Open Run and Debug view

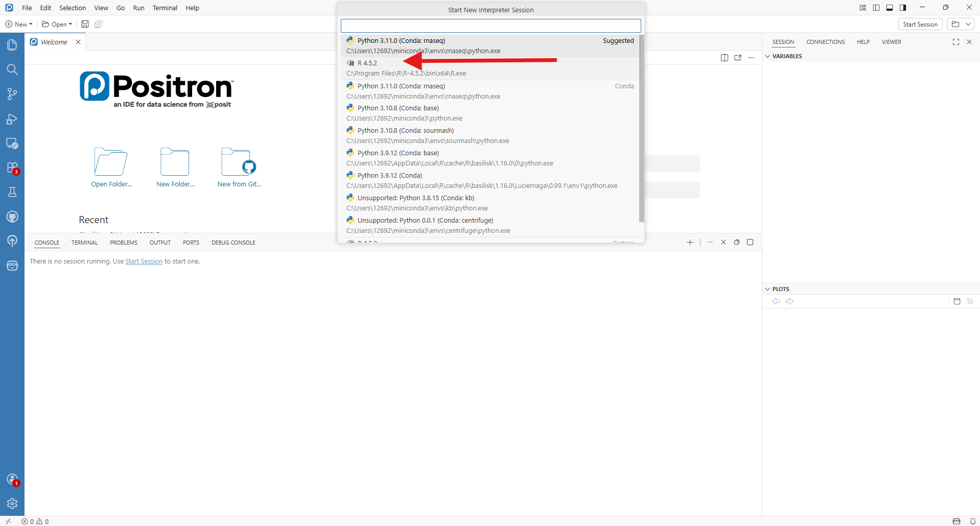pos(12,119)
